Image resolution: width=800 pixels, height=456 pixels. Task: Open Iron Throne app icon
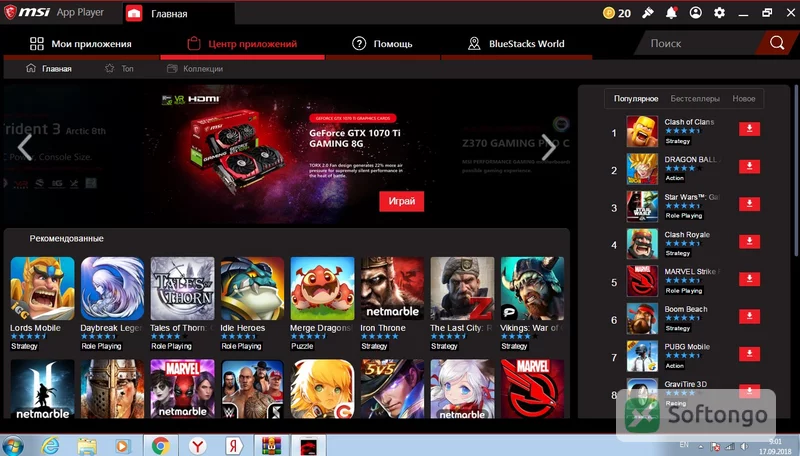[x=392, y=288]
